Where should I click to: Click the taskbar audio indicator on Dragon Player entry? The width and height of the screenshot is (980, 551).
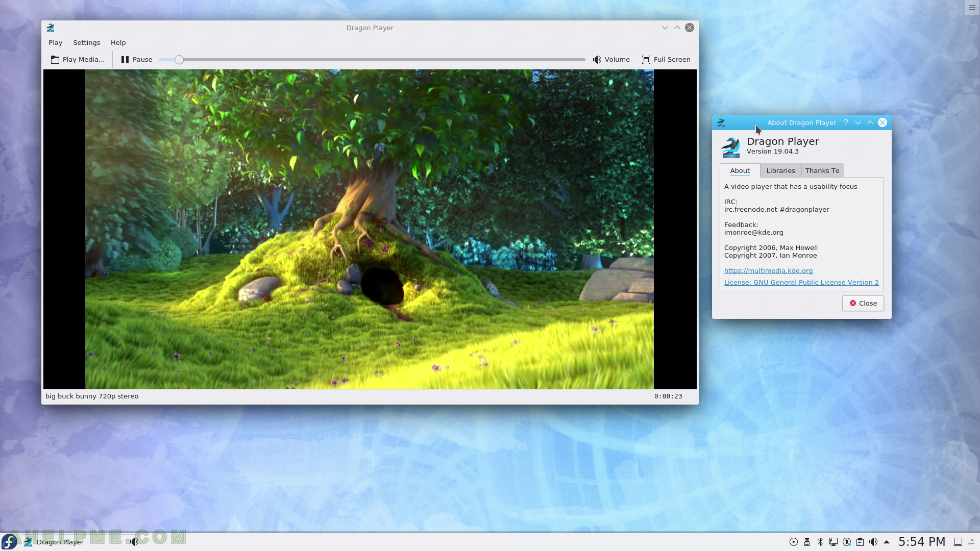click(x=134, y=542)
